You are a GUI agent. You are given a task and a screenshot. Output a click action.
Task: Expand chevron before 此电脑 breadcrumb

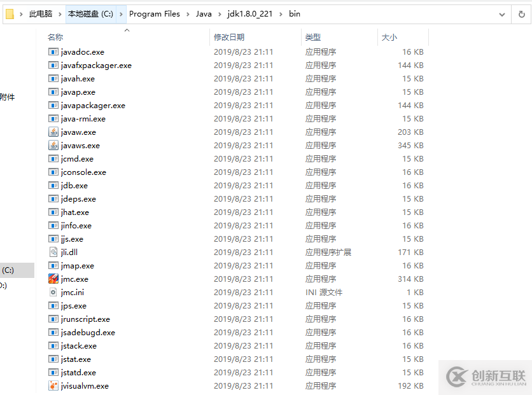click(21, 14)
